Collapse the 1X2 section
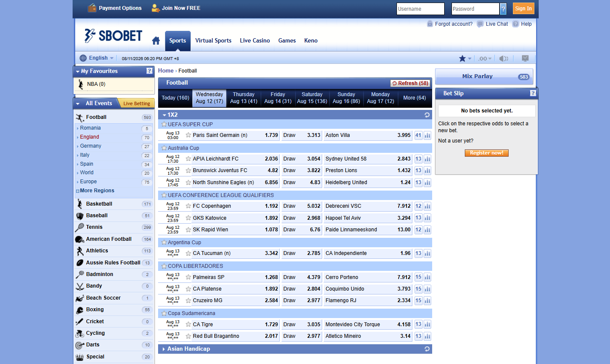 coord(165,115)
